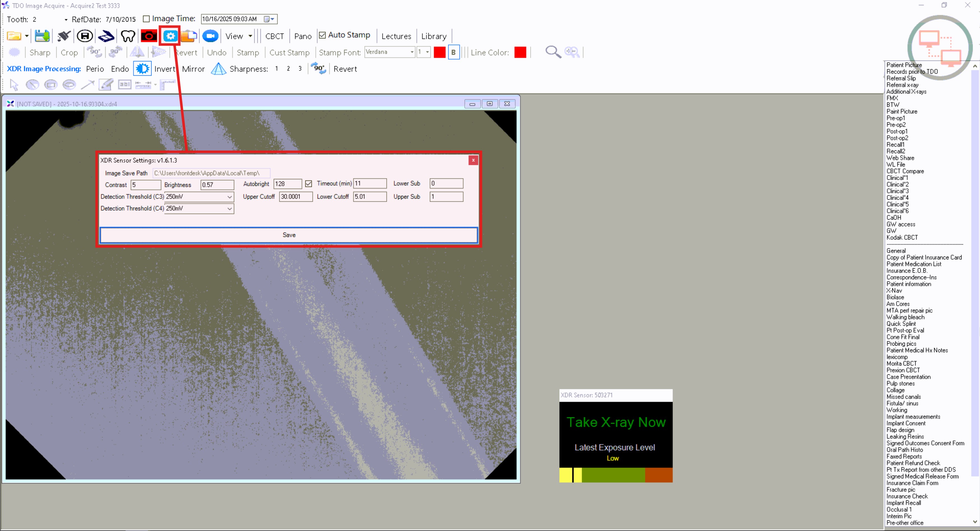Image resolution: width=980 pixels, height=531 pixels.
Task: Open the CBCT toolbar item
Action: 274,36
